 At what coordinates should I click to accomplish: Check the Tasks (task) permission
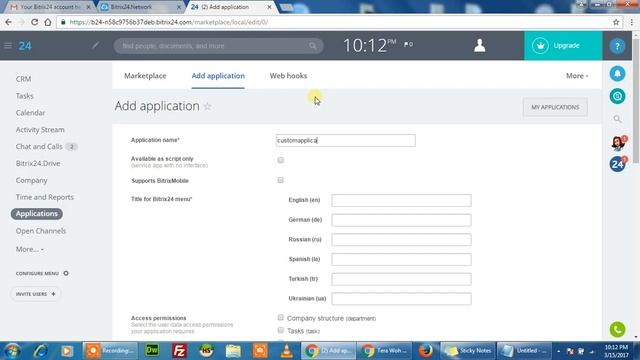[280, 330]
